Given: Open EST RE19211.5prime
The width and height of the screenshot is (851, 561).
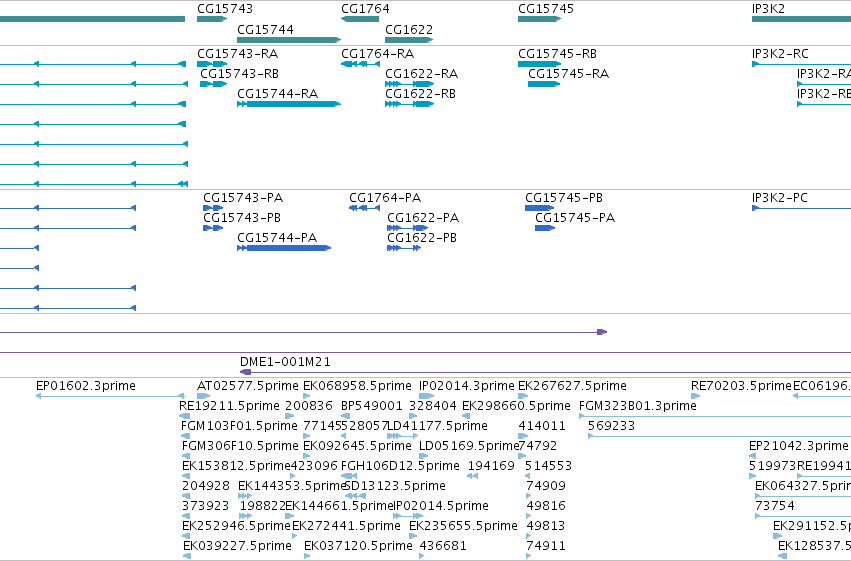Looking at the screenshot, I should coord(229,406).
